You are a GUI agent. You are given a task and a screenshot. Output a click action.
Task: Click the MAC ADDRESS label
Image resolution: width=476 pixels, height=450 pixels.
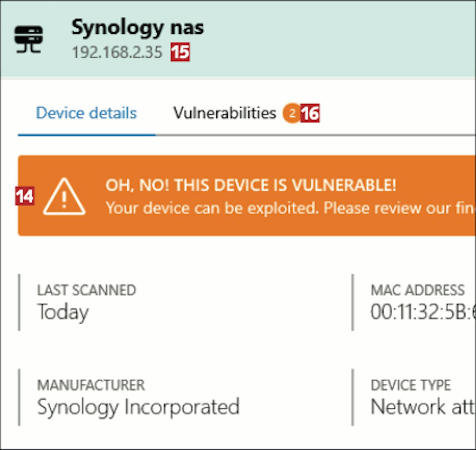[418, 290]
